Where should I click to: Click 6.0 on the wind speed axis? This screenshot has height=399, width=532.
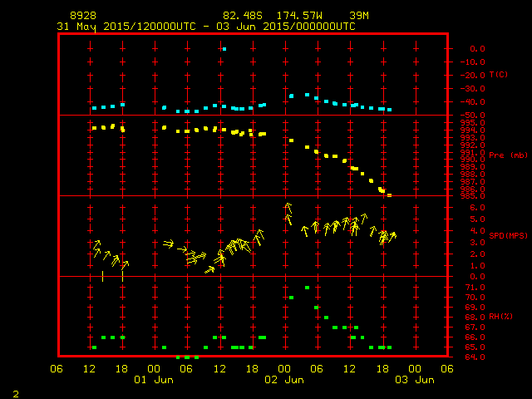[x=477, y=208]
